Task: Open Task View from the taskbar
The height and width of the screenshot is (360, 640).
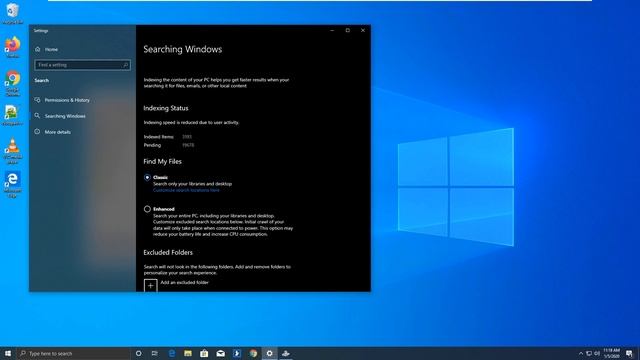Action: [155, 353]
